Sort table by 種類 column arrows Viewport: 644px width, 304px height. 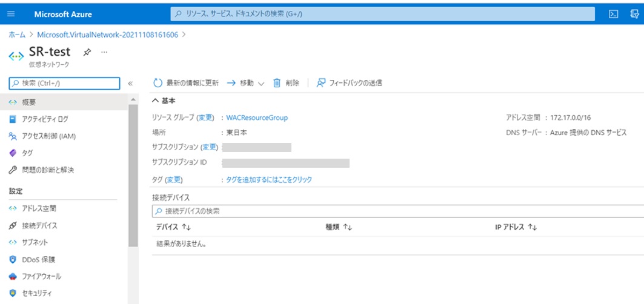point(348,227)
